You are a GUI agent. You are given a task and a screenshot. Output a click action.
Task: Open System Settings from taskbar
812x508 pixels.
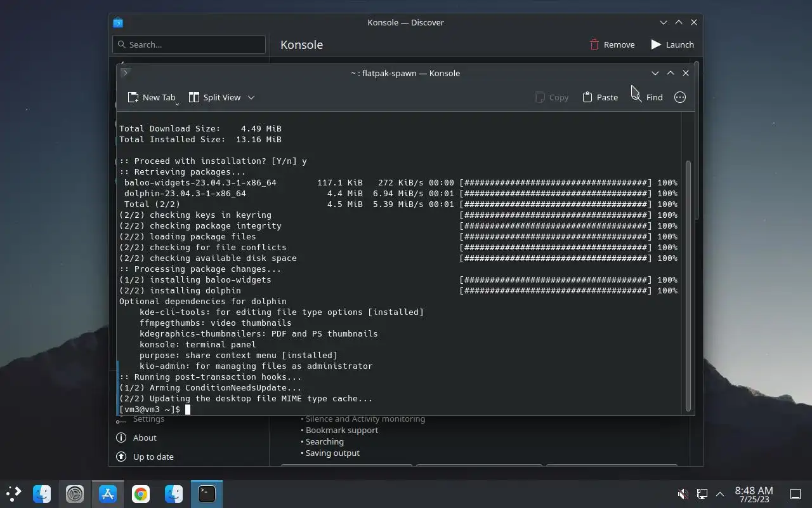pos(75,493)
